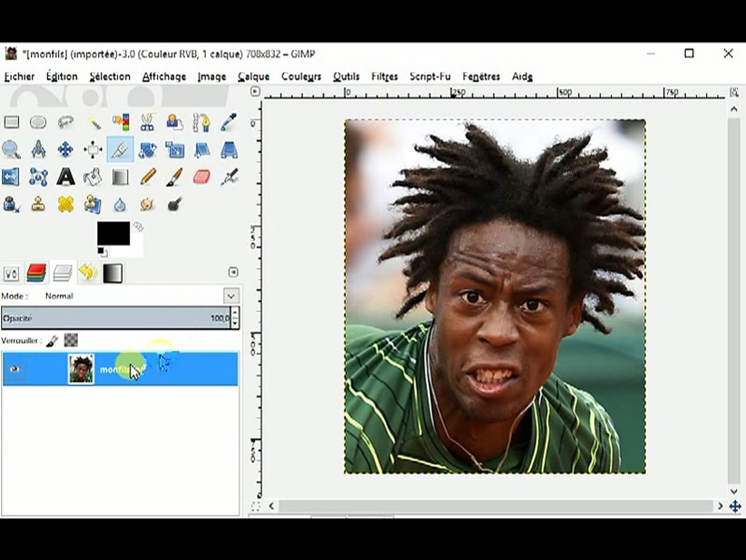This screenshot has width=746, height=560.
Task: Choose the Eraser tool
Action: tap(201, 177)
